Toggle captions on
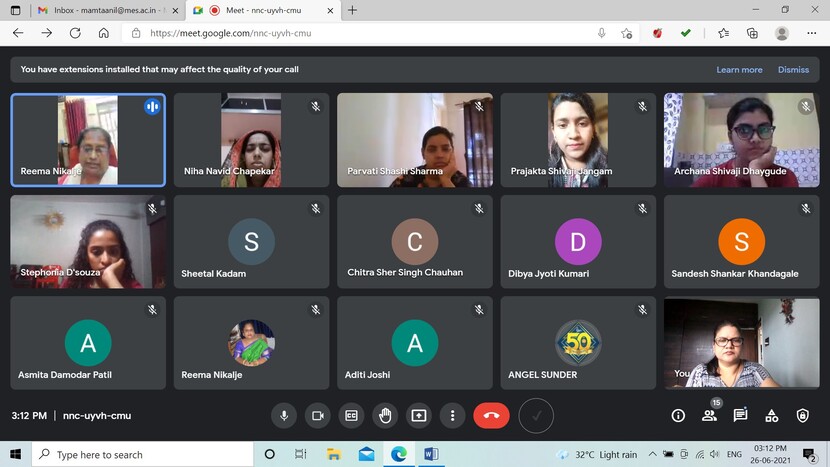830x467 pixels. tap(352, 415)
